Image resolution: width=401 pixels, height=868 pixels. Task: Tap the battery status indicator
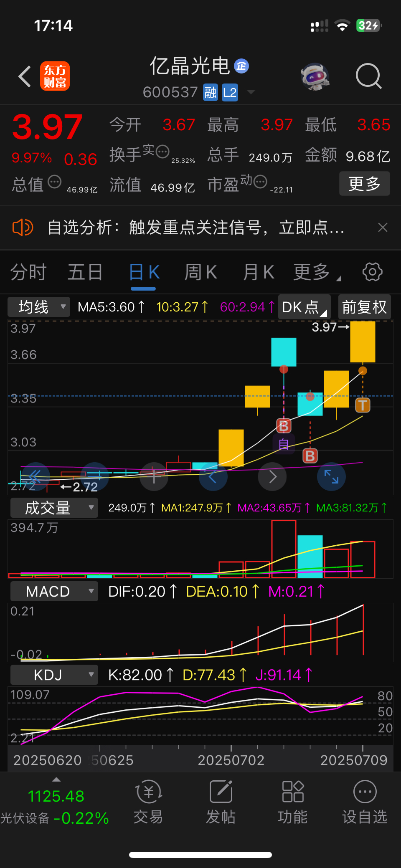click(369, 25)
